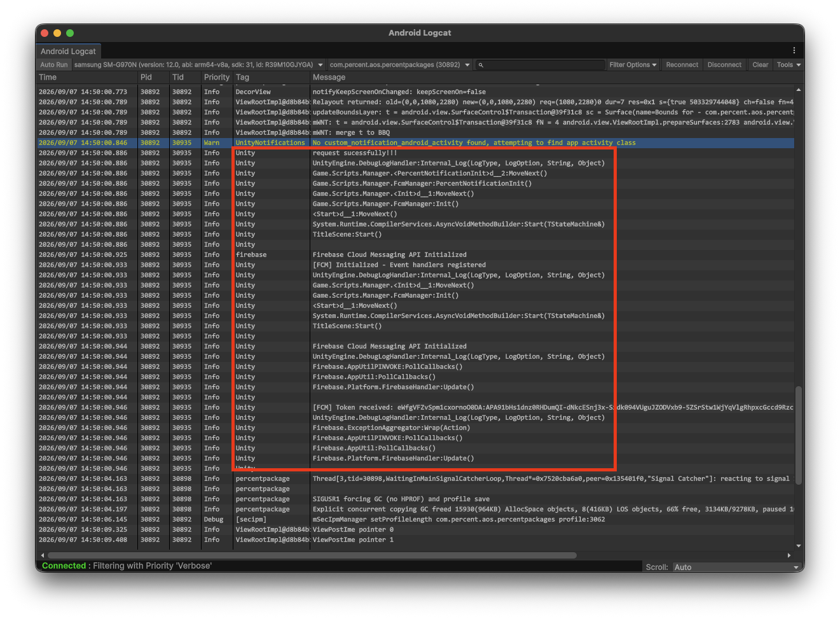Select the 'mSecIpmManager setProfileLength' Debug row

(415, 519)
